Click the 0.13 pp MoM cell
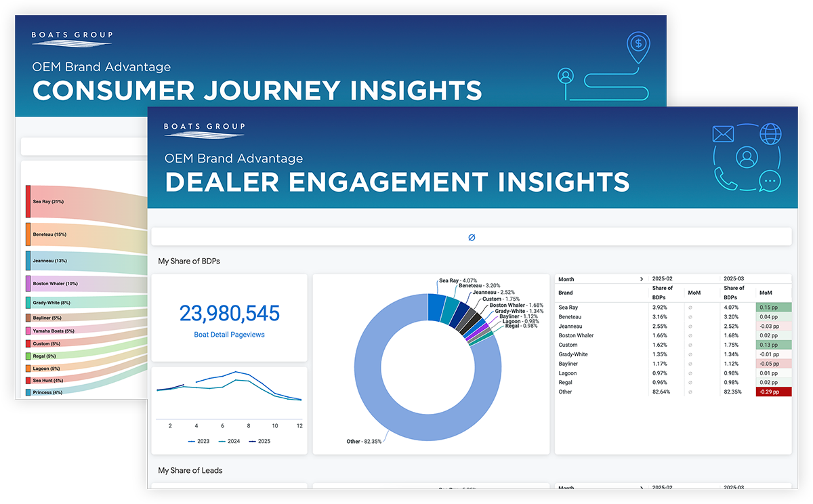Screen dimensions: 813x504 tap(773, 345)
